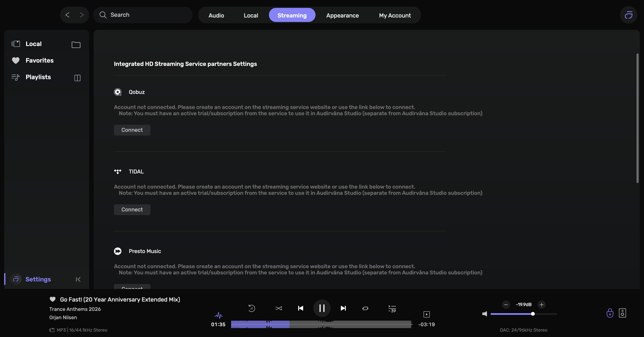Viewport: 644px width, 337px height.
Task: Open the play queue list icon
Action: (392, 308)
